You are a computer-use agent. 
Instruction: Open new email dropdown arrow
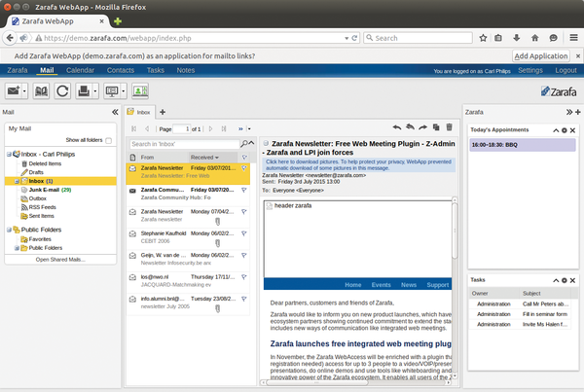(24, 90)
